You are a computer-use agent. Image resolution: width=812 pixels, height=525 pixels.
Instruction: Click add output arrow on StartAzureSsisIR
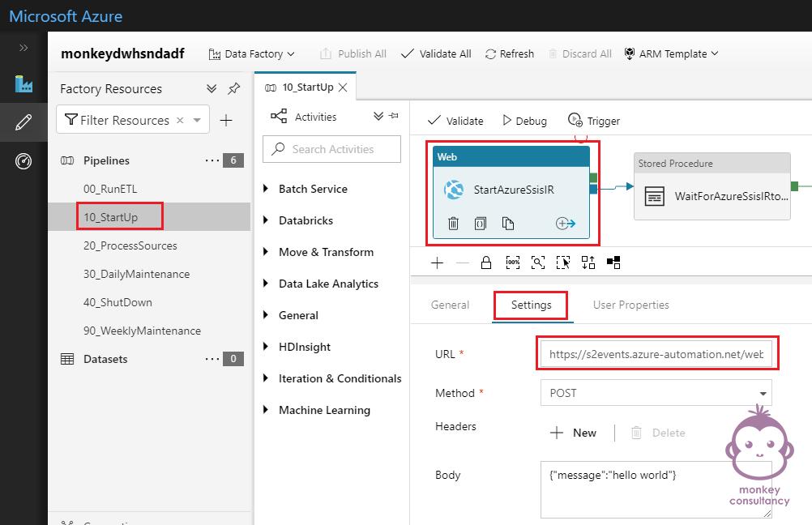tap(565, 224)
